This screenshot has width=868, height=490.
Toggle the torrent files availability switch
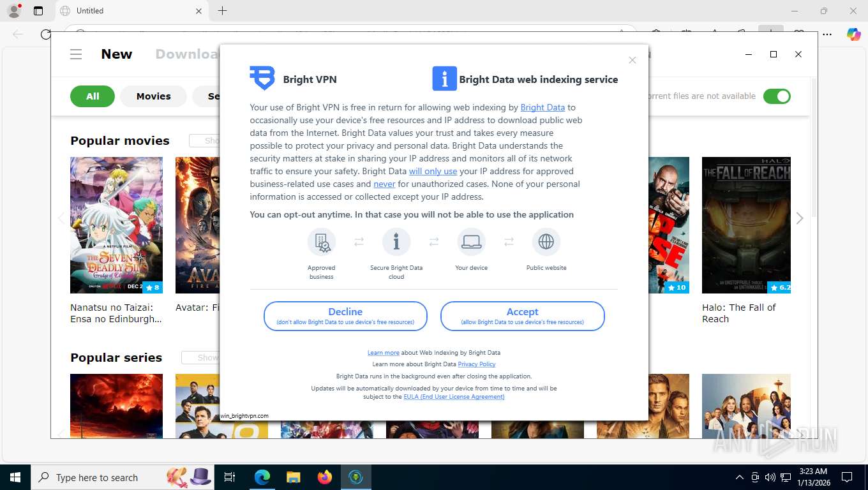pos(777,96)
